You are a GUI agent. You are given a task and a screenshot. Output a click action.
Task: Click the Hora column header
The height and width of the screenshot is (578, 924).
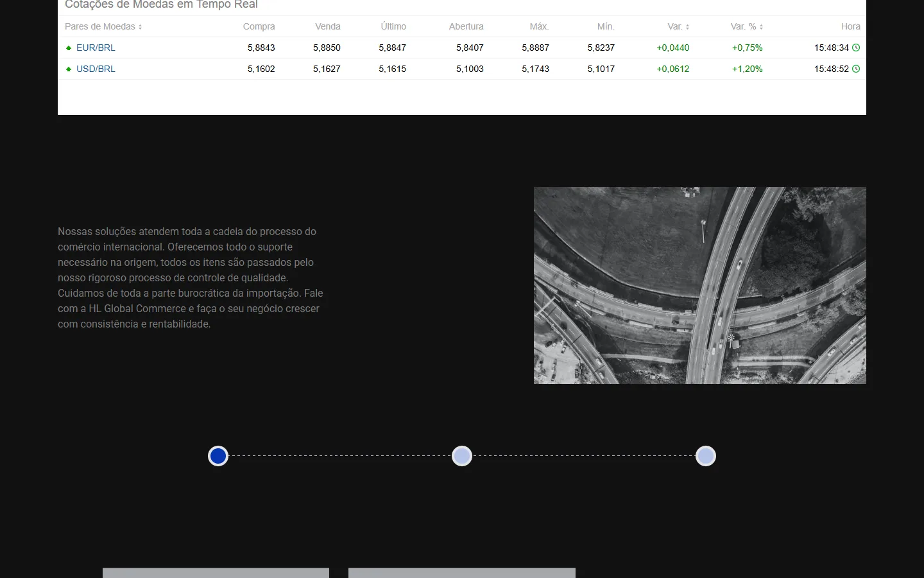tap(851, 26)
